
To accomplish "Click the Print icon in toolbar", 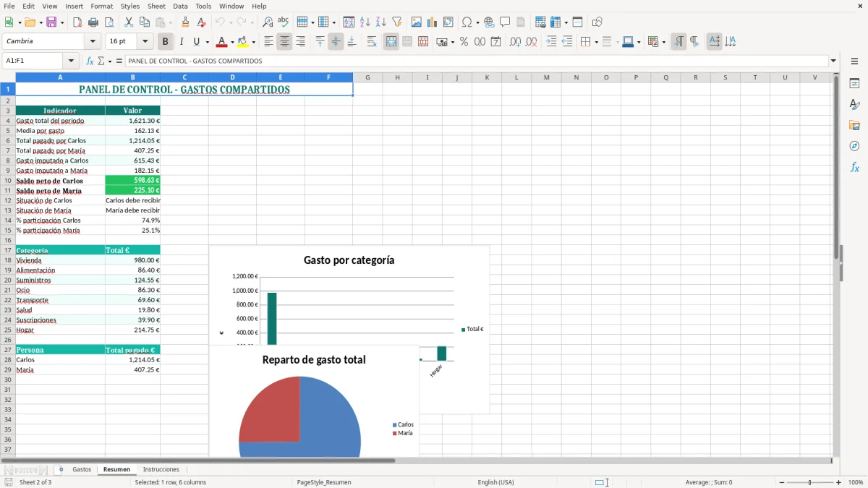I will 93,22.
